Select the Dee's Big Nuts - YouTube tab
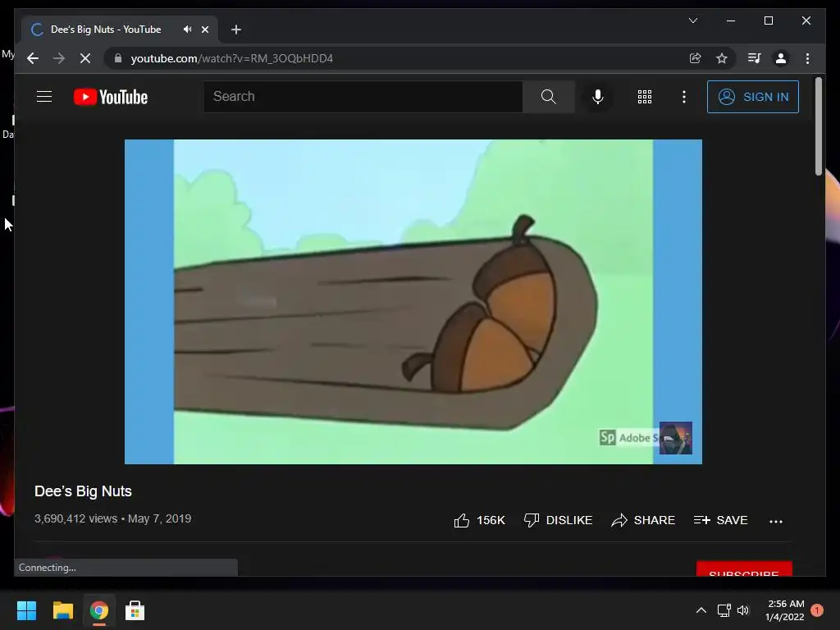This screenshot has width=840, height=630. point(120,30)
